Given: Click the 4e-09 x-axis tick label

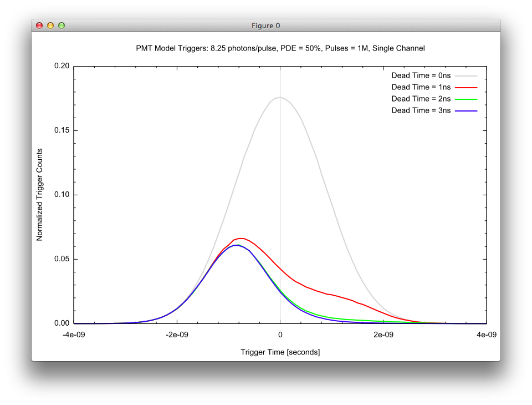Looking at the screenshot, I should coord(486,334).
